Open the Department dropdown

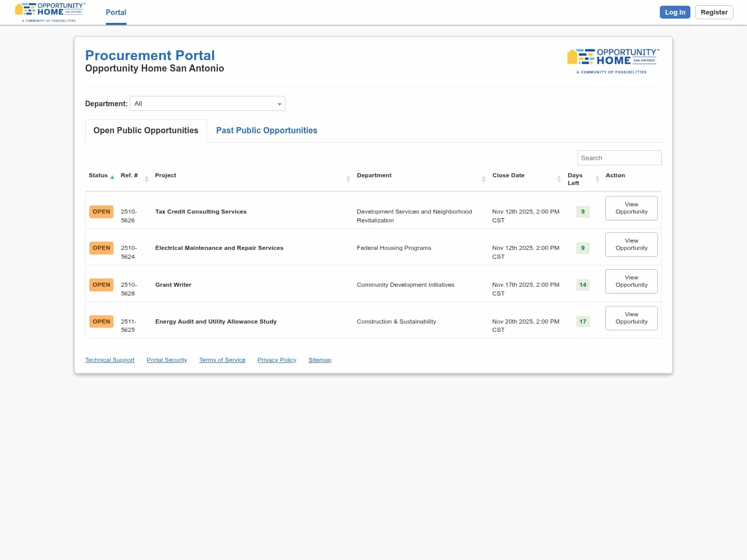(208, 104)
